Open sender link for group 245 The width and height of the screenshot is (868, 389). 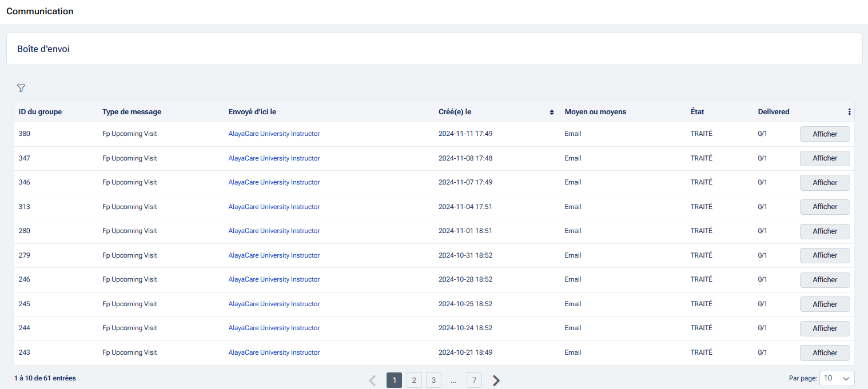(x=274, y=304)
